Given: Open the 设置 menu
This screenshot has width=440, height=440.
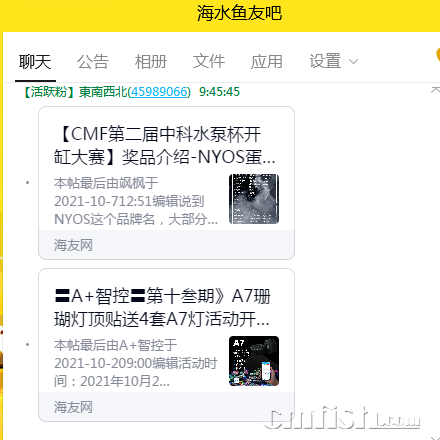Looking at the screenshot, I should tap(325, 62).
